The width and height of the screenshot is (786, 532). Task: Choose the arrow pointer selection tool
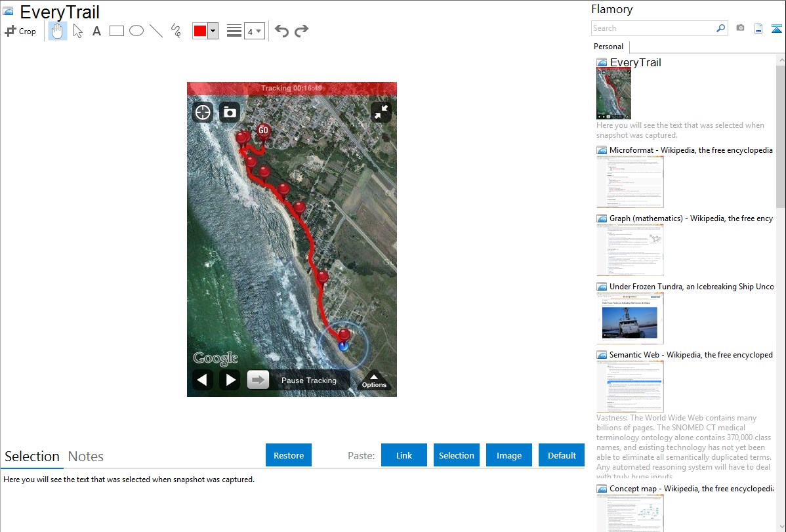77,31
